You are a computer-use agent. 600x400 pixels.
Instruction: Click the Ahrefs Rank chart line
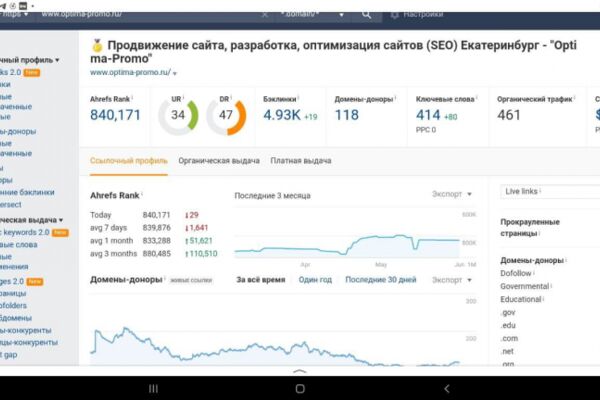coord(347,245)
